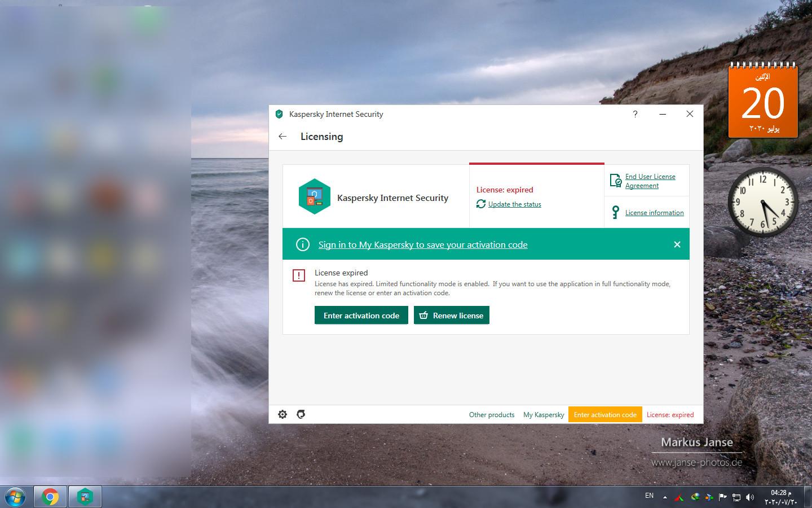Click the Kaspersky shield icon in the title bar

(x=279, y=114)
